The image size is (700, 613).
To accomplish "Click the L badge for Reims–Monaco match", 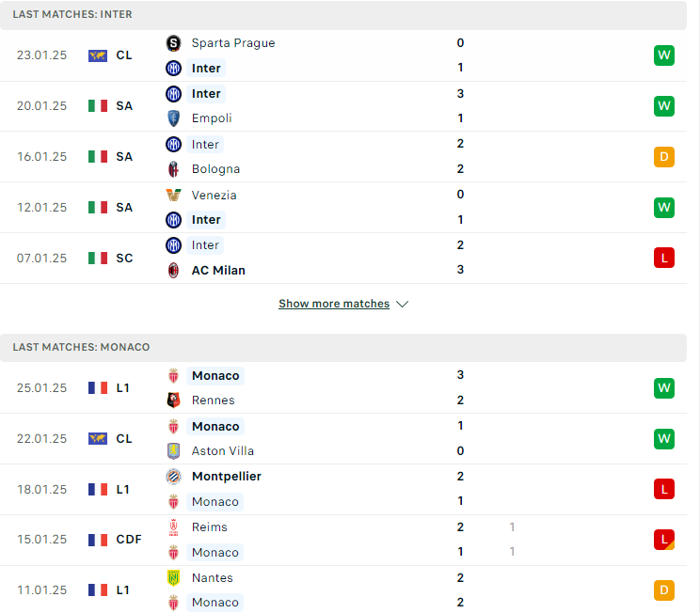I will pos(664,540).
